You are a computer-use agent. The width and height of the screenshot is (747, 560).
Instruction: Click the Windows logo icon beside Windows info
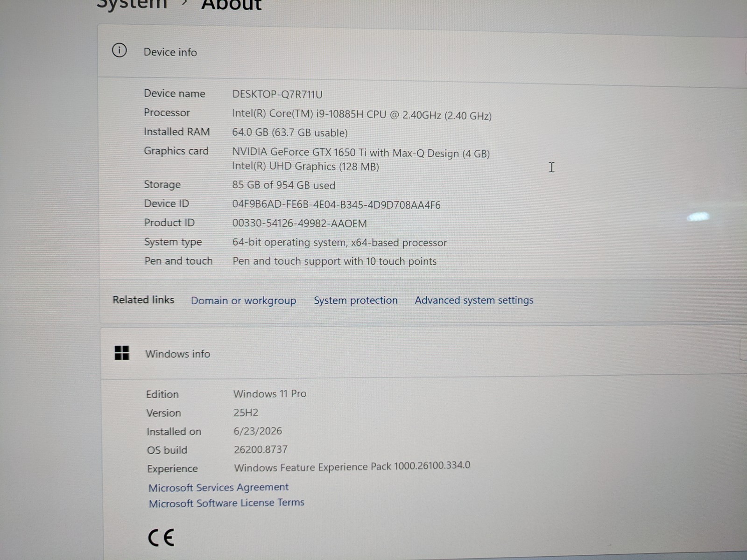[122, 353]
